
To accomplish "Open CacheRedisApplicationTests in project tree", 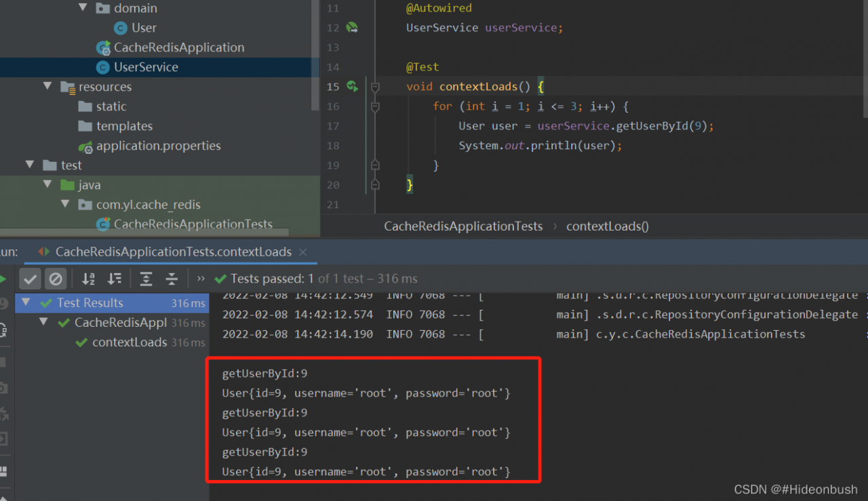I will (x=193, y=224).
